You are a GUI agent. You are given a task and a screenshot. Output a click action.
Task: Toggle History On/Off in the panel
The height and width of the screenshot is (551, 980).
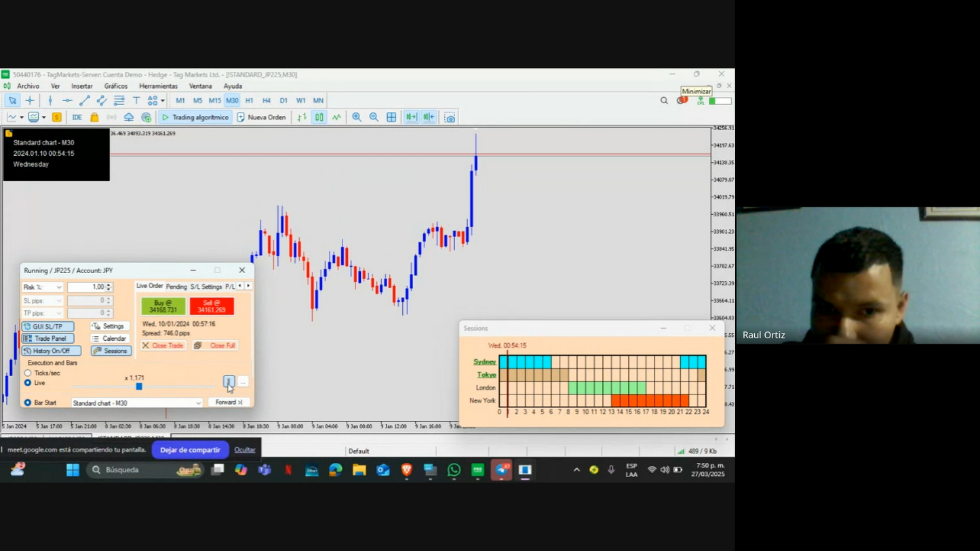coord(51,350)
